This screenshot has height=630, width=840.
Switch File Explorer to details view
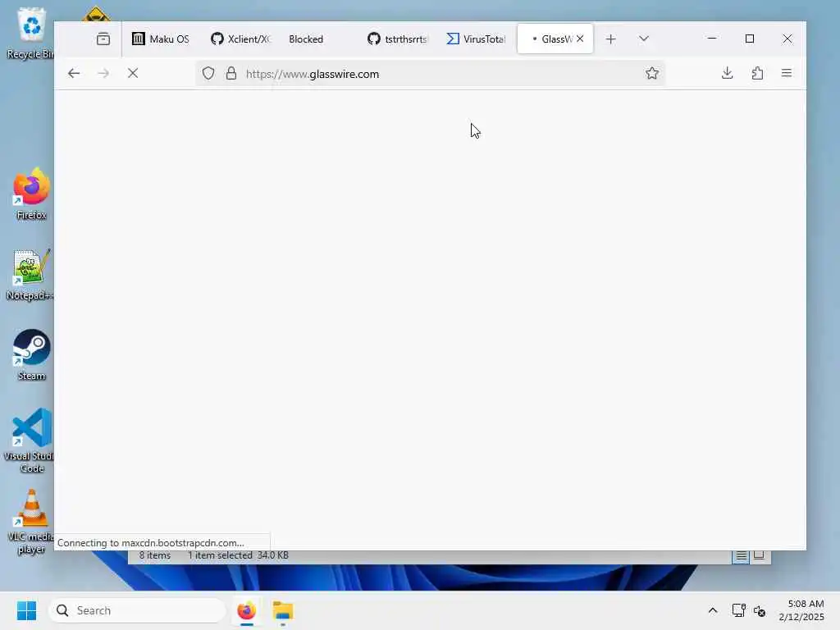pos(741,556)
